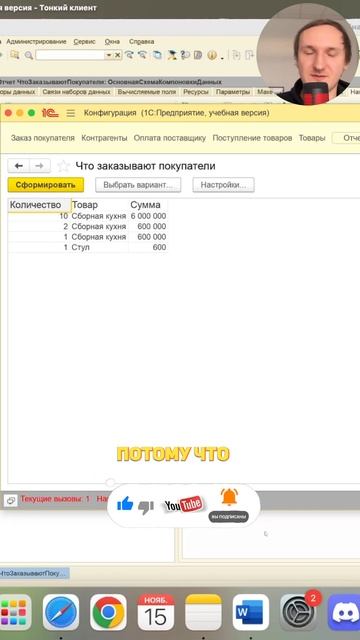Open Launchpad from the Dock

coord(15,613)
